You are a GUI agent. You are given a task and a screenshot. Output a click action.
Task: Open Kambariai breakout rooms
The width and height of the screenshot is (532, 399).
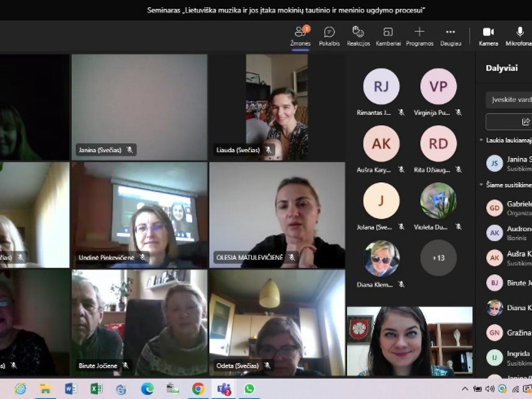pyautogui.click(x=388, y=36)
